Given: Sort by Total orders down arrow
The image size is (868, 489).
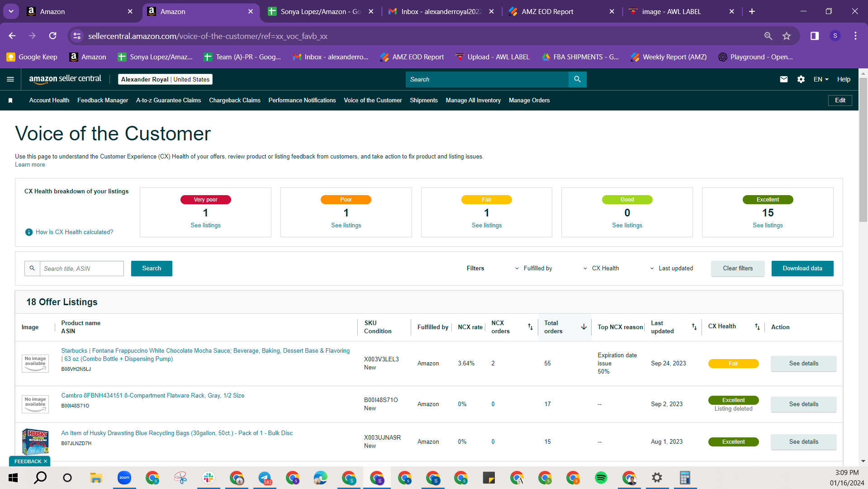Looking at the screenshot, I should 584,327.
